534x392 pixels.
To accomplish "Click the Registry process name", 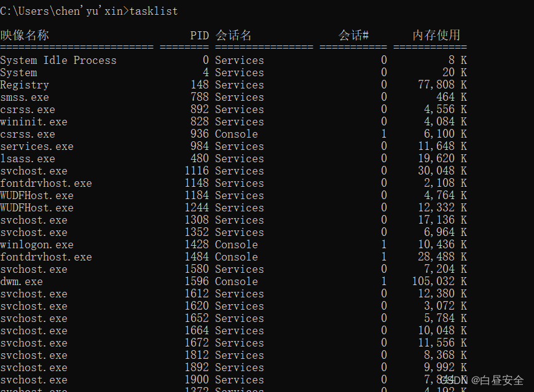I will [x=25, y=85].
